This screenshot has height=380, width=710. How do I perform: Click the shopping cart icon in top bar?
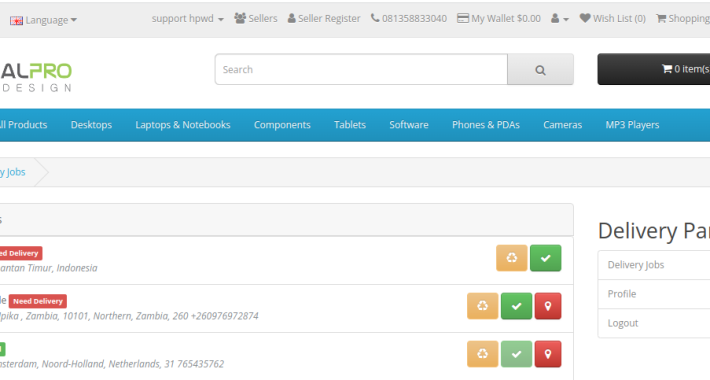point(661,19)
